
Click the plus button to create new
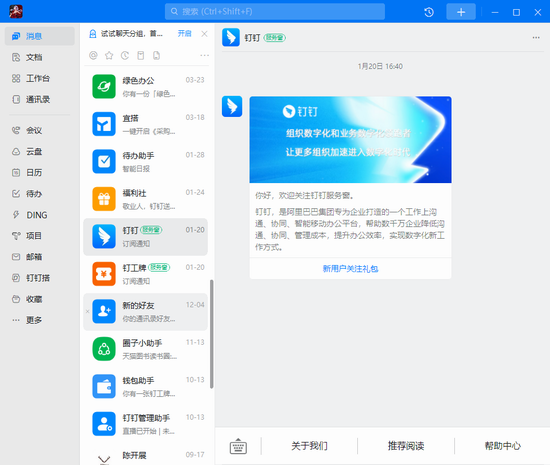(461, 12)
